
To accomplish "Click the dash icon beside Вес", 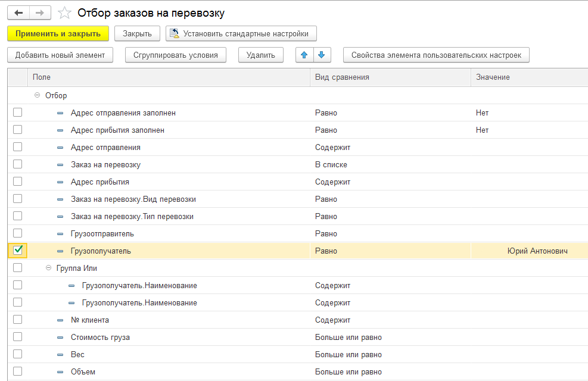I will (x=60, y=355).
